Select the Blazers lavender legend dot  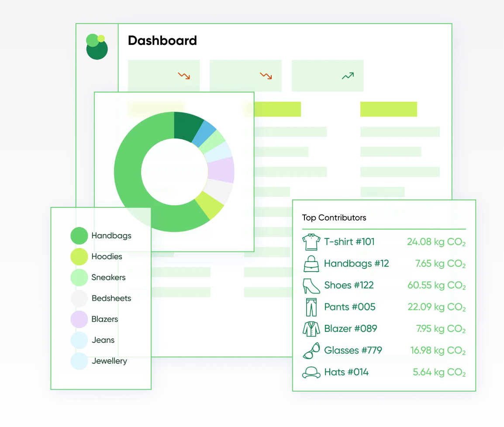tap(79, 319)
